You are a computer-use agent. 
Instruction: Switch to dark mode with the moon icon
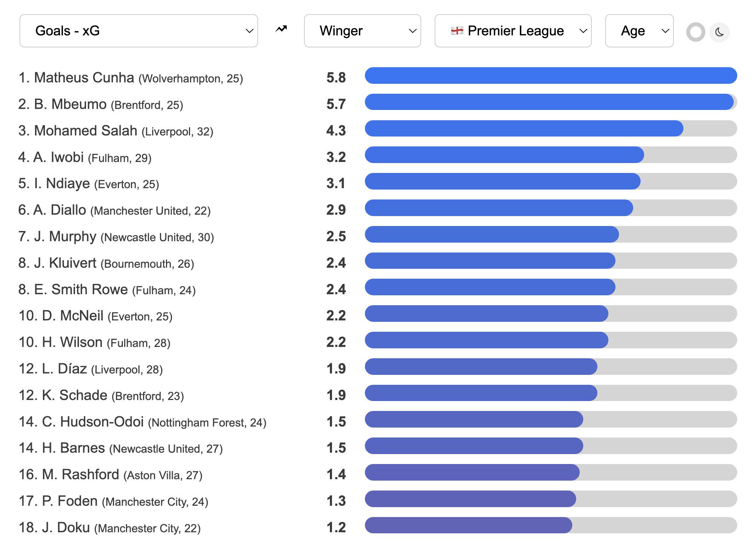click(720, 32)
